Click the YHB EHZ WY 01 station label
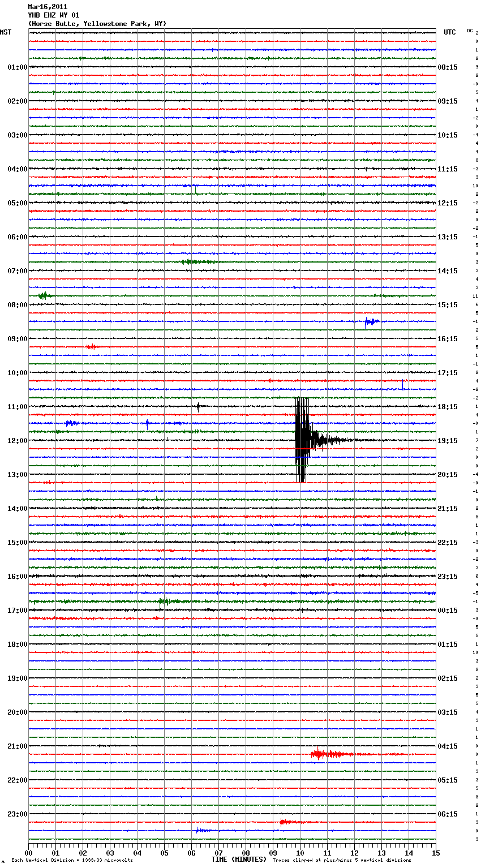This screenshot has height=868, width=481. tap(54, 15)
